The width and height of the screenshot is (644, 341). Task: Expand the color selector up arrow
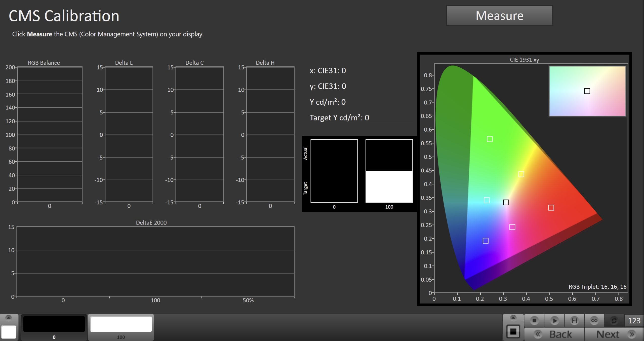9,318
